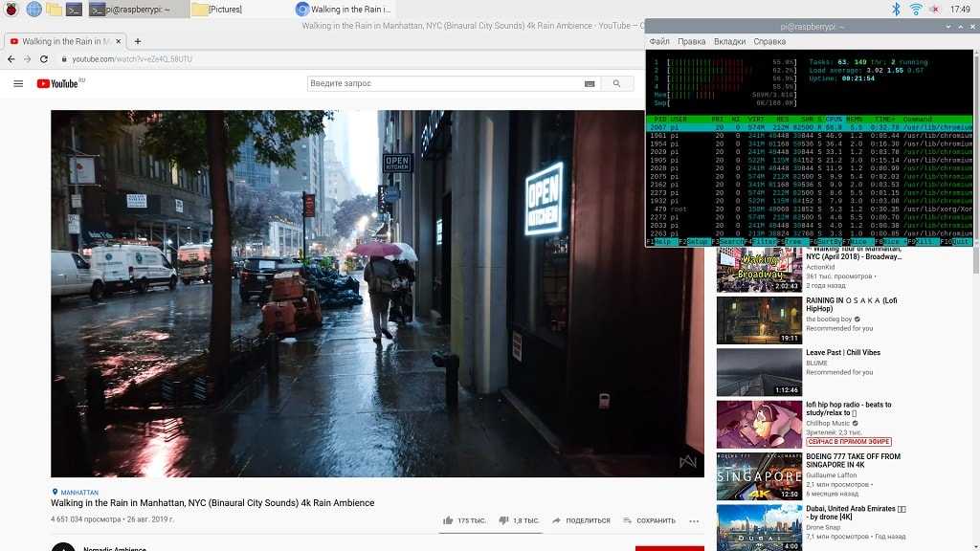Open the YouTube hamburger guide menu
This screenshot has height=551, width=980.
point(18,83)
